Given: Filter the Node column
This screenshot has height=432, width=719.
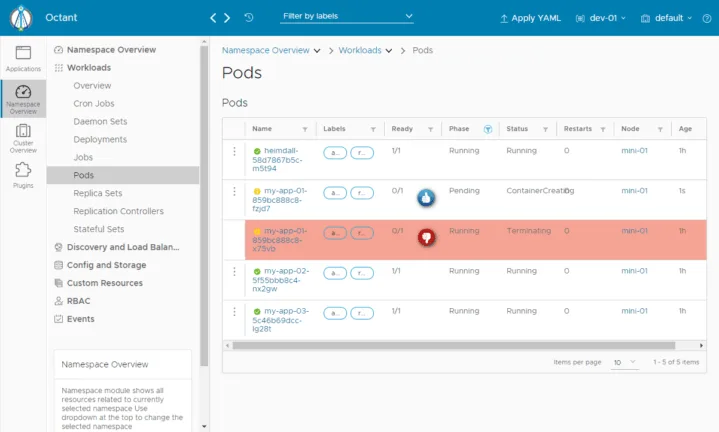Looking at the screenshot, I should coord(660,129).
